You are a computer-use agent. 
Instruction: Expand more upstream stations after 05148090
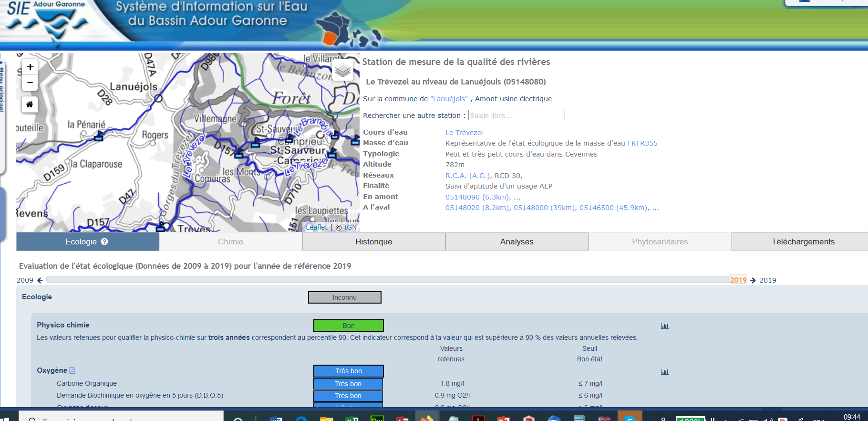click(517, 197)
